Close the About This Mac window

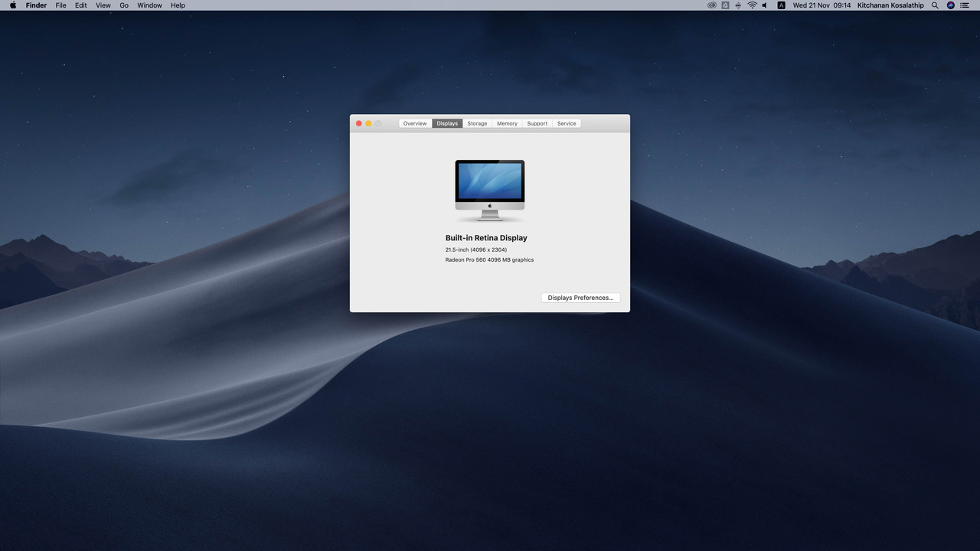click(358, 123)
